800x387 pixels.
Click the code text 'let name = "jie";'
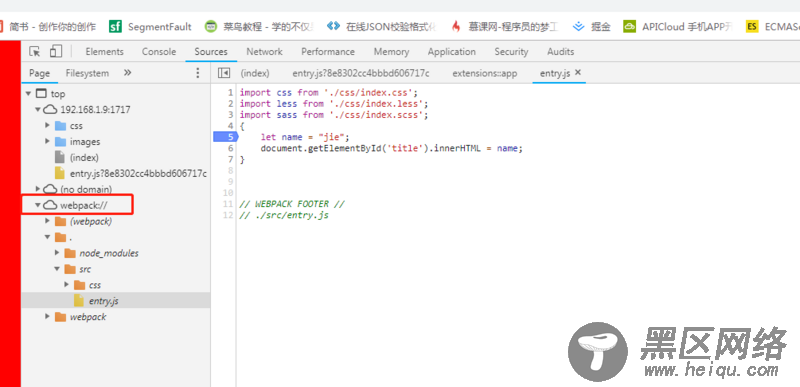[x=306, y=137]
